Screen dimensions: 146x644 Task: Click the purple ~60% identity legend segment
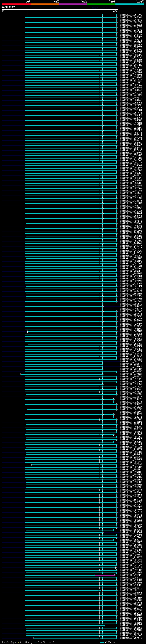coord(73,4)
